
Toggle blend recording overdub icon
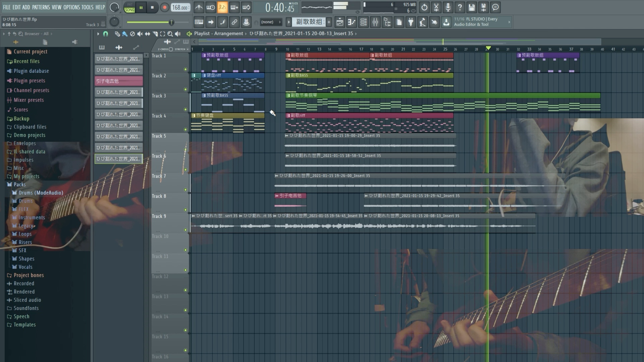click(x=234, y=7)
